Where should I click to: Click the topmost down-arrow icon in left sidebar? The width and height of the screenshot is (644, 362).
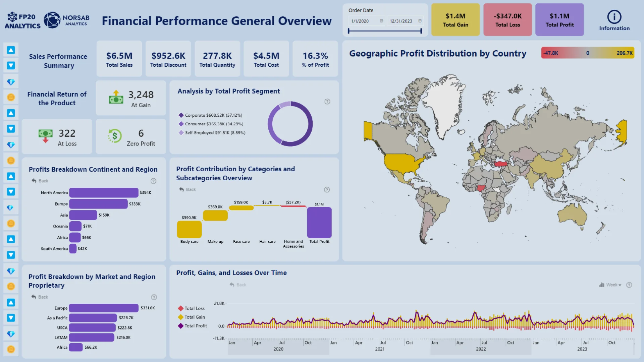[11, 65]
